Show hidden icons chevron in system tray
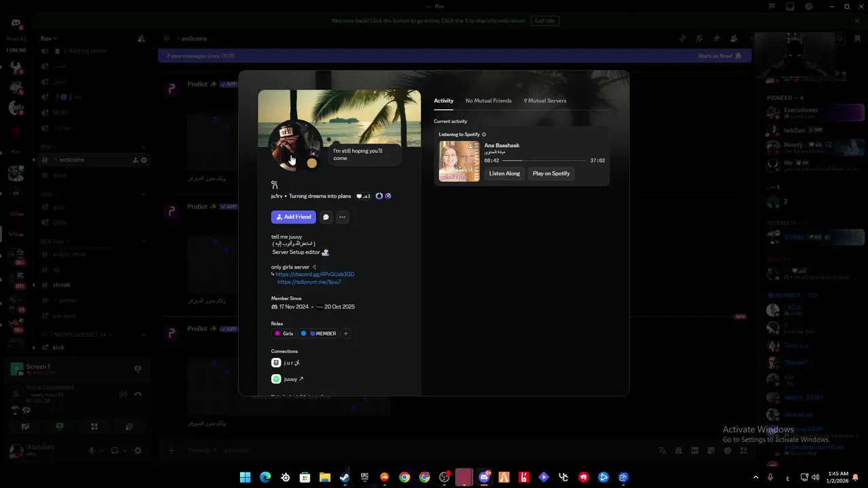868x488 pixels. coord(755,477)
